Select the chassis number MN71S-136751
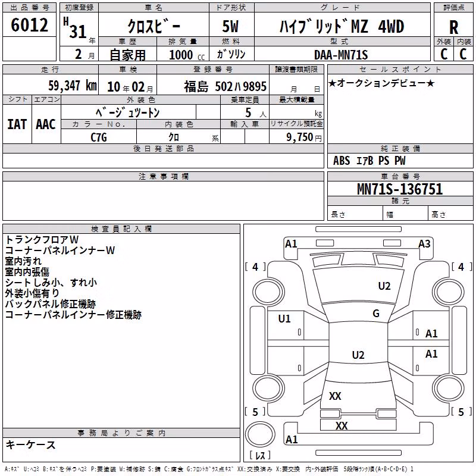The height and width of the screenshot is (476, 476). tap(400, 189)
